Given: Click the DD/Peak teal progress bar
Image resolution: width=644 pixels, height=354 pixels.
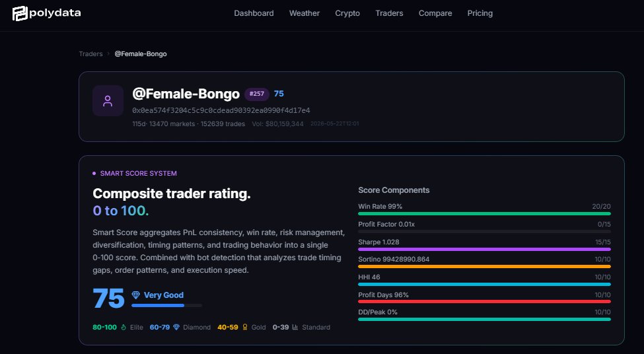Looking at the screenshot, I should (x=484, y=319).
